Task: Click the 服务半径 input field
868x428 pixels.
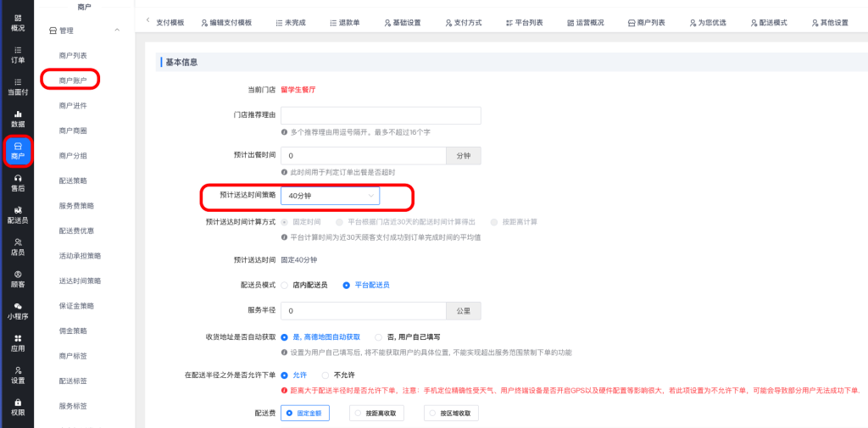Action: (363, 311)
